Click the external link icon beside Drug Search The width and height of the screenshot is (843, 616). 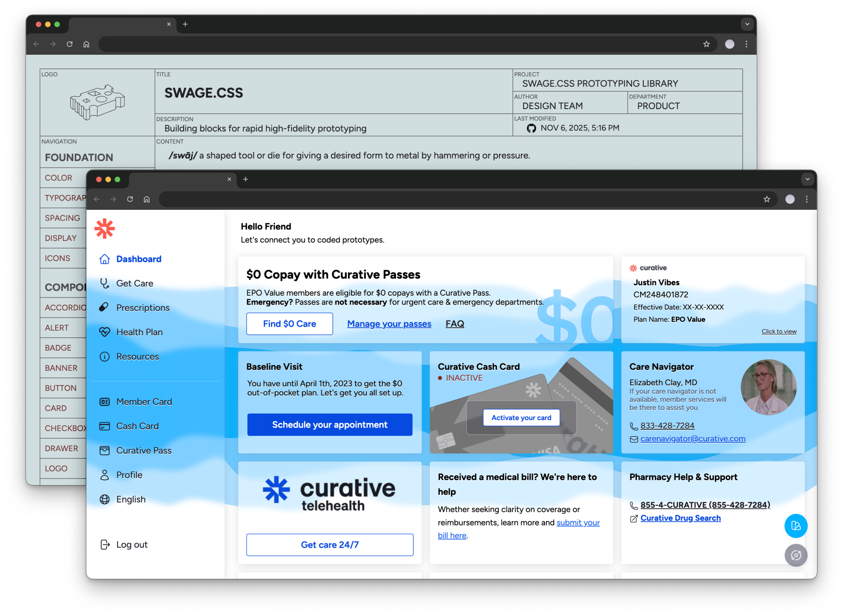(634, 519)
